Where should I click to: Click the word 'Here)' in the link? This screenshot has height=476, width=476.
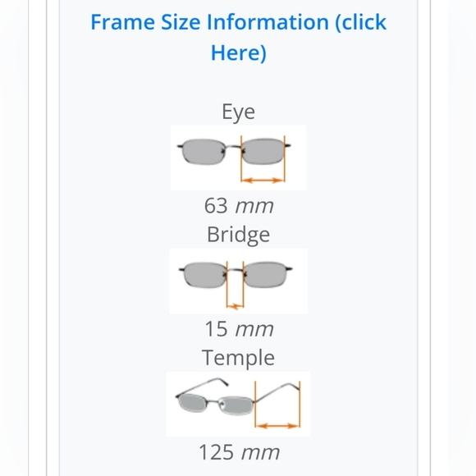[238, 53]
